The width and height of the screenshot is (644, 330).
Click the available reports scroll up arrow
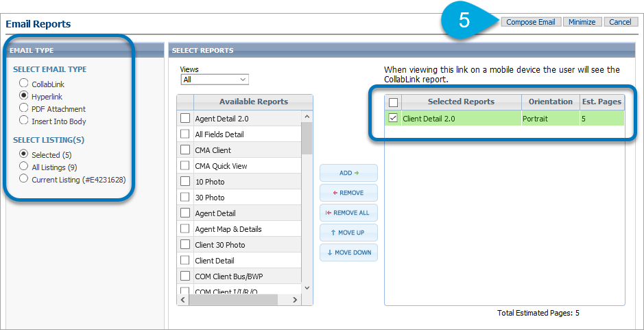click(307, 117)
